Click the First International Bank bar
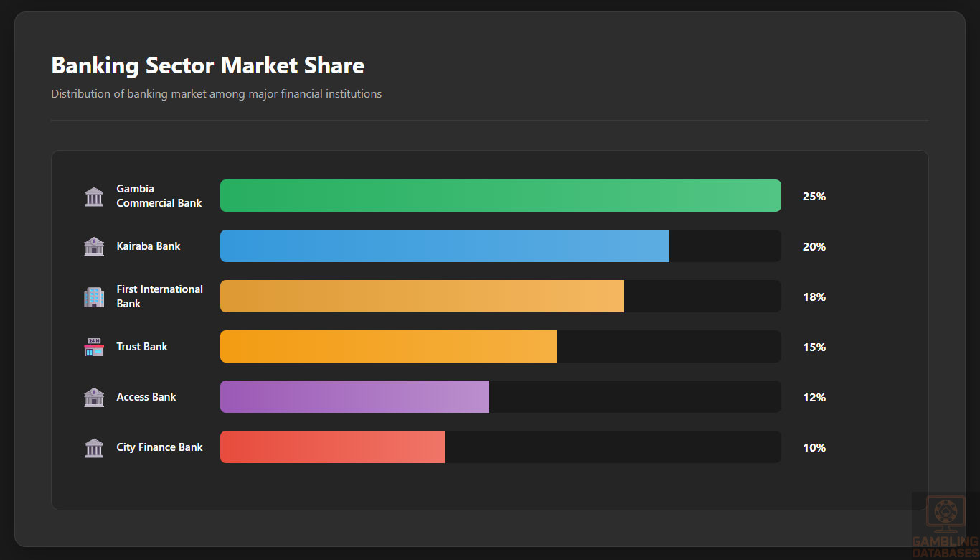The width and height of the screenshot is (980, 560). (422, 297)
